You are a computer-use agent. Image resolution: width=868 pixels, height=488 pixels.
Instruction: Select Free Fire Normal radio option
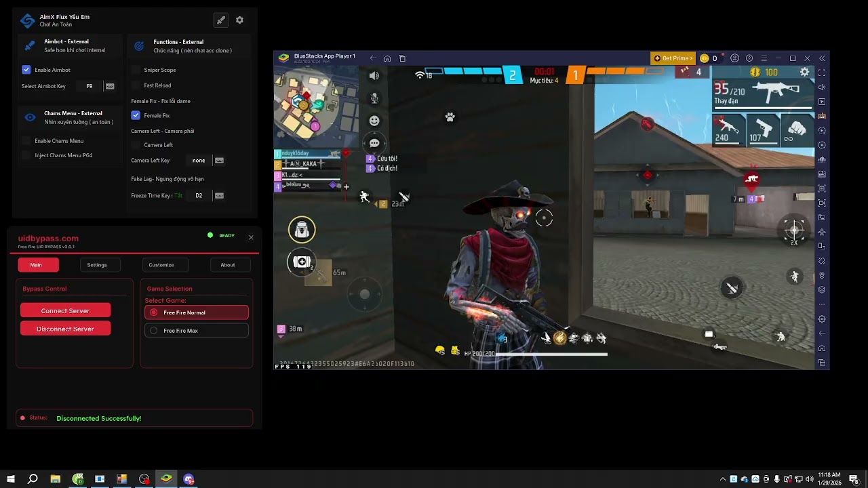tap(197, 312)
